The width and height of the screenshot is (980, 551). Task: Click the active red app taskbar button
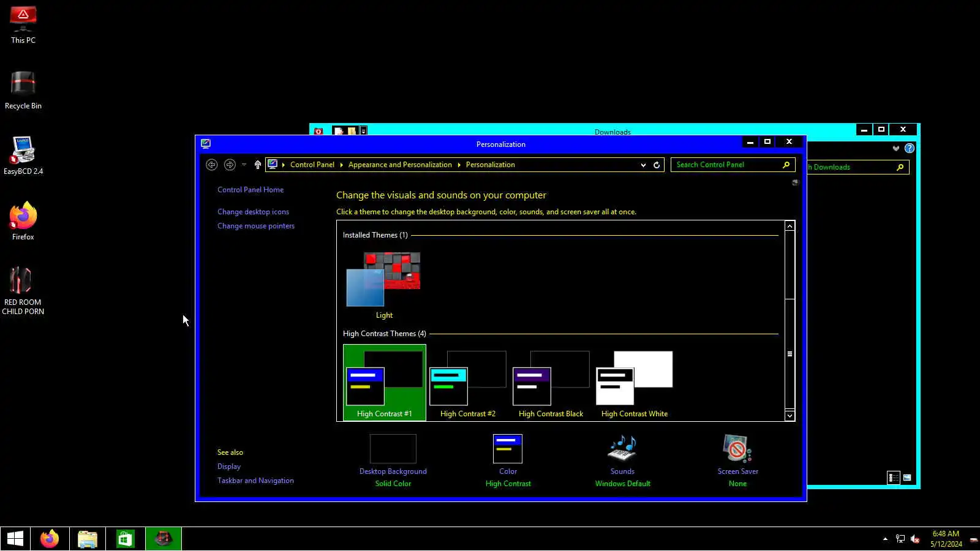pos(164,539)
